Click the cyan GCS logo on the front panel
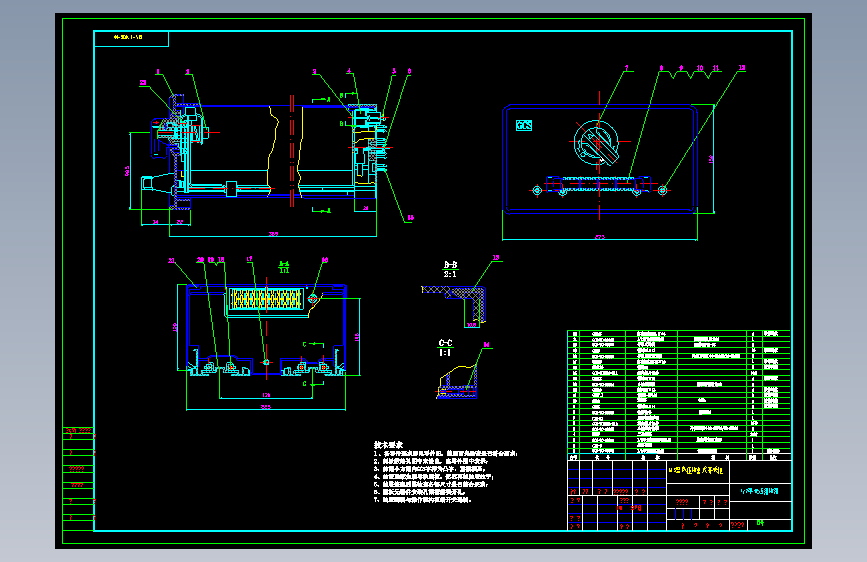Screen dimensions: 867x562 pyautogui.click(x=524, y=126)
